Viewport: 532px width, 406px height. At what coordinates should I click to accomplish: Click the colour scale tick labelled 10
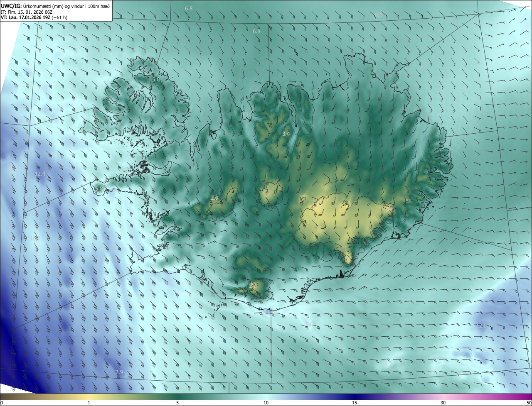266,403
